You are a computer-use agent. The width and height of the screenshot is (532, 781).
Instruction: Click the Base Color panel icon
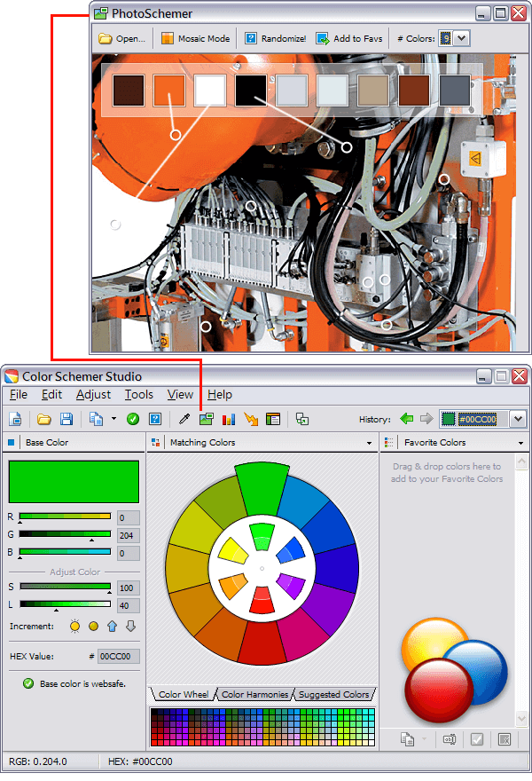[x=11, y=442]
